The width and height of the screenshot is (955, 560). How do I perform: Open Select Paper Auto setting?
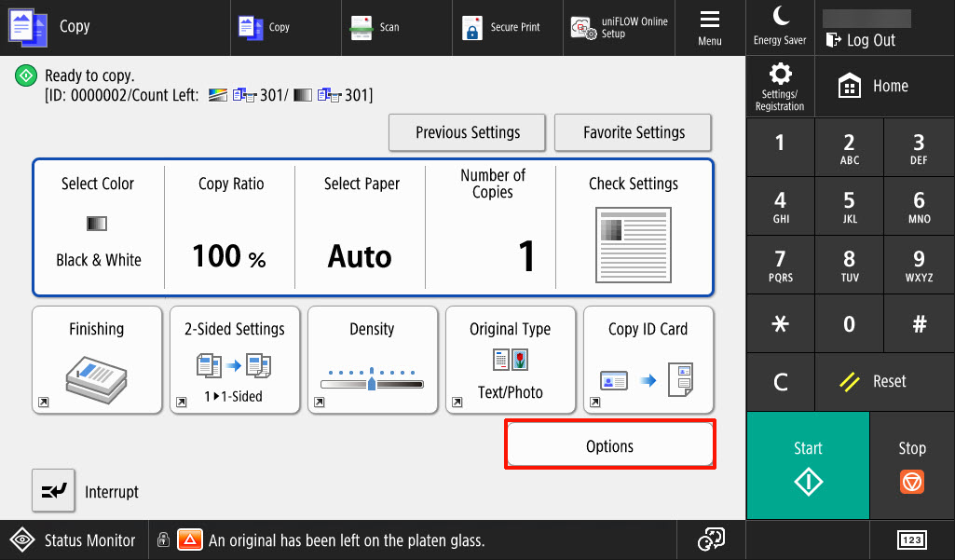pos(361,226)
